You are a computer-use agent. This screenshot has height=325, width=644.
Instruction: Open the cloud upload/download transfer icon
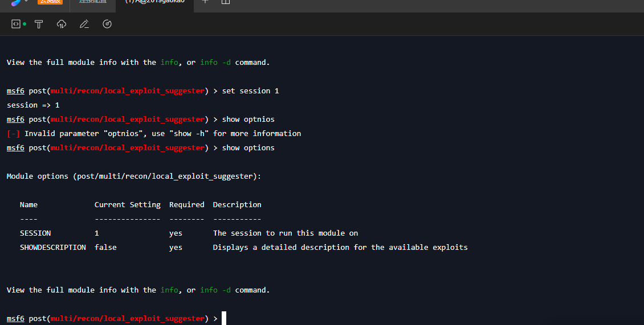[62, 24]
